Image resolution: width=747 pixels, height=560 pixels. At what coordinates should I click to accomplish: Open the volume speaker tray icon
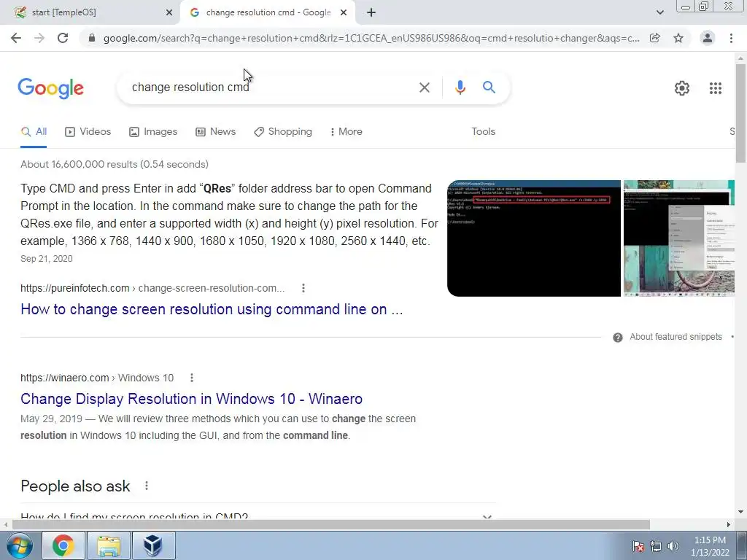[673, 546]
